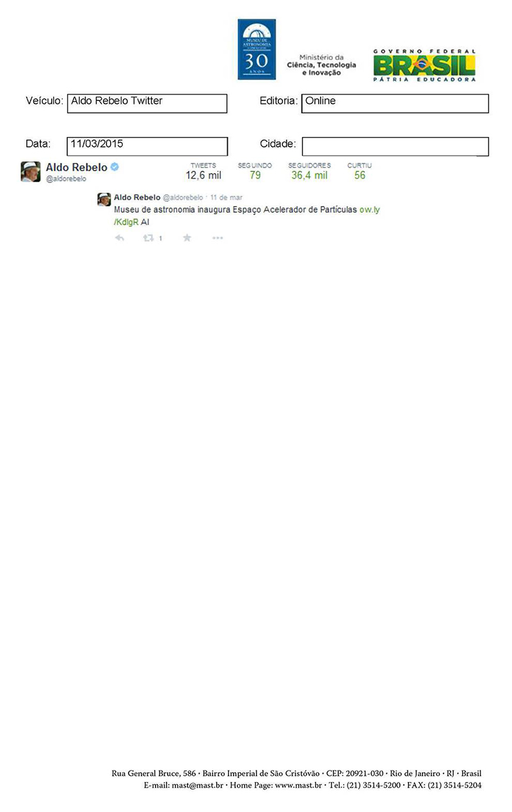Open the Curtiu count 56

point(360,171)
